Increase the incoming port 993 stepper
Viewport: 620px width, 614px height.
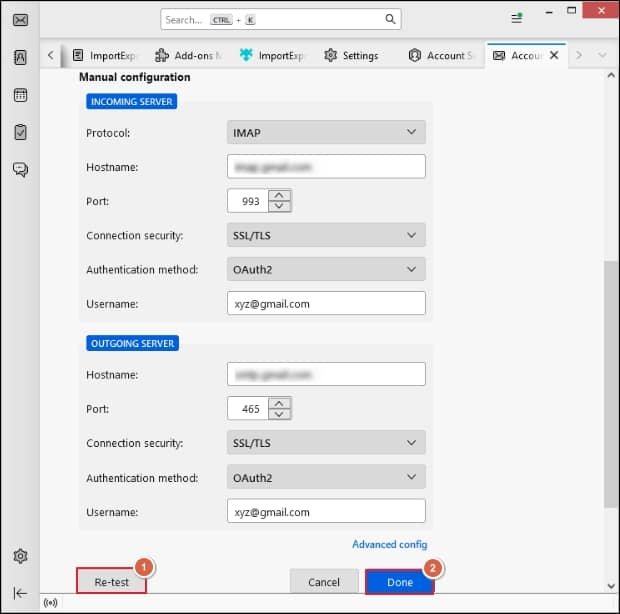coord(280,195)
